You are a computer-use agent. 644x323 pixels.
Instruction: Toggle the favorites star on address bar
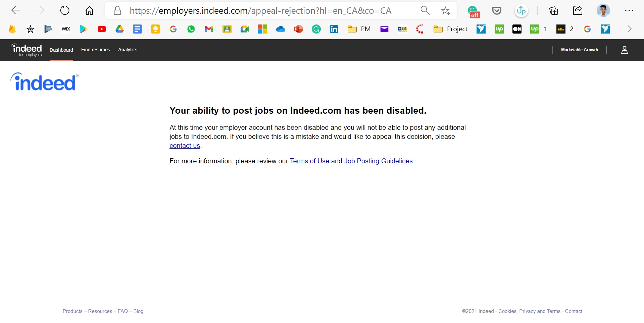[x=445, y=10]
